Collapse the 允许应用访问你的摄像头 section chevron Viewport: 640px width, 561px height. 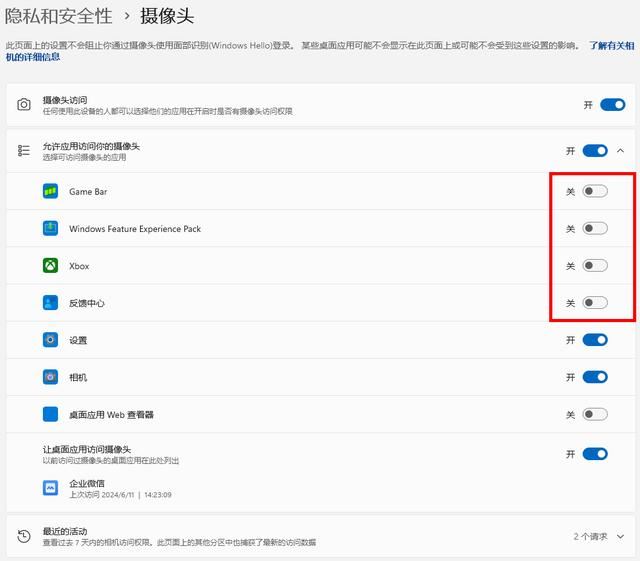[x=621, y=151]
